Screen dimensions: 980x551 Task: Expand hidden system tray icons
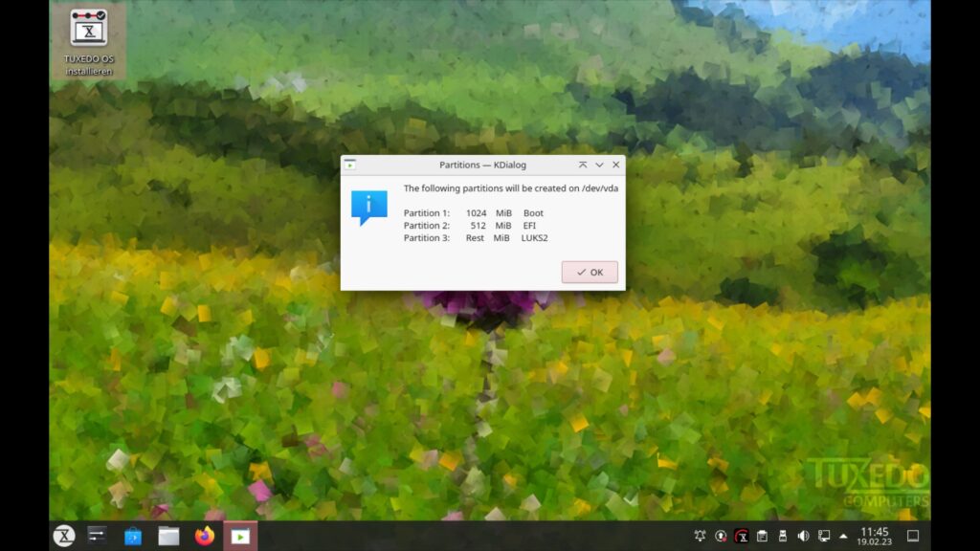click(x=843, y=536)
